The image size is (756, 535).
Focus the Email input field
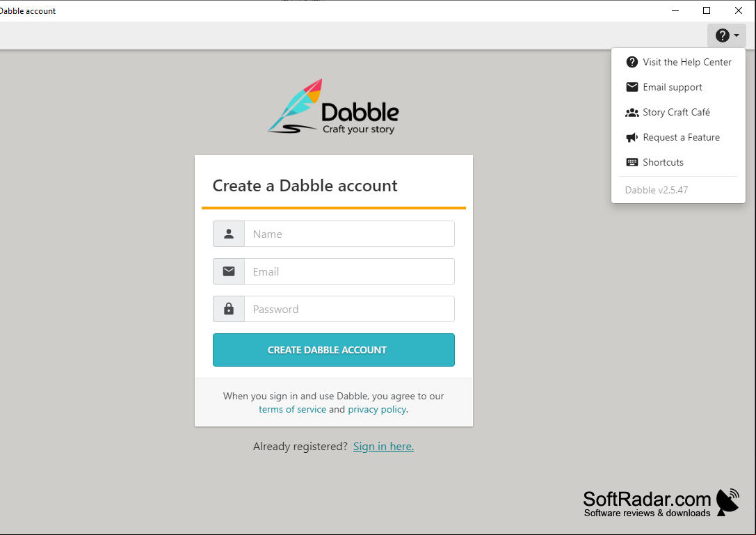tap(349, 271)
